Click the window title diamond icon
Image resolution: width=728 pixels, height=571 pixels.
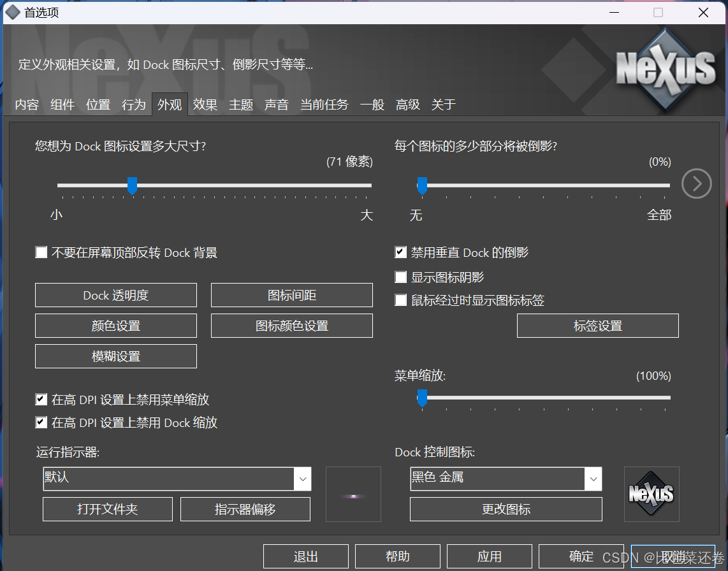click(12, 12)
